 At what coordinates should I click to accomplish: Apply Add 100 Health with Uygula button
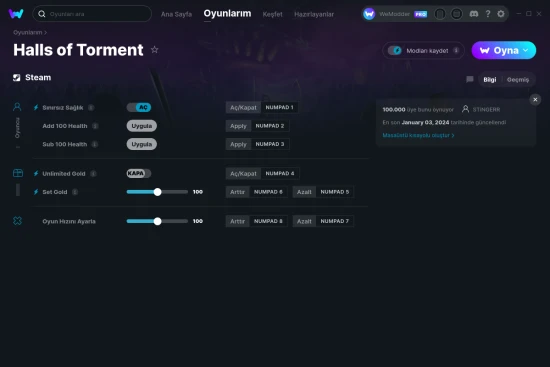142,126
